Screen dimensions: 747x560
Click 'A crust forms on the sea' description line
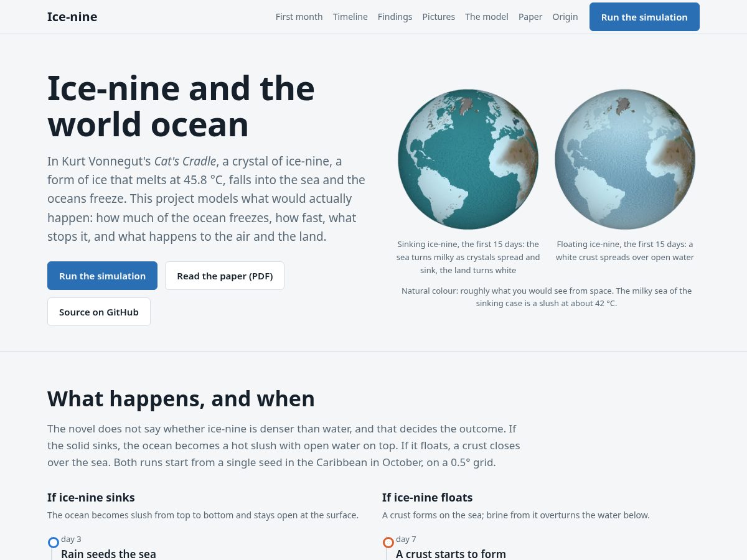pyautogui.click(x=516, y=515)
